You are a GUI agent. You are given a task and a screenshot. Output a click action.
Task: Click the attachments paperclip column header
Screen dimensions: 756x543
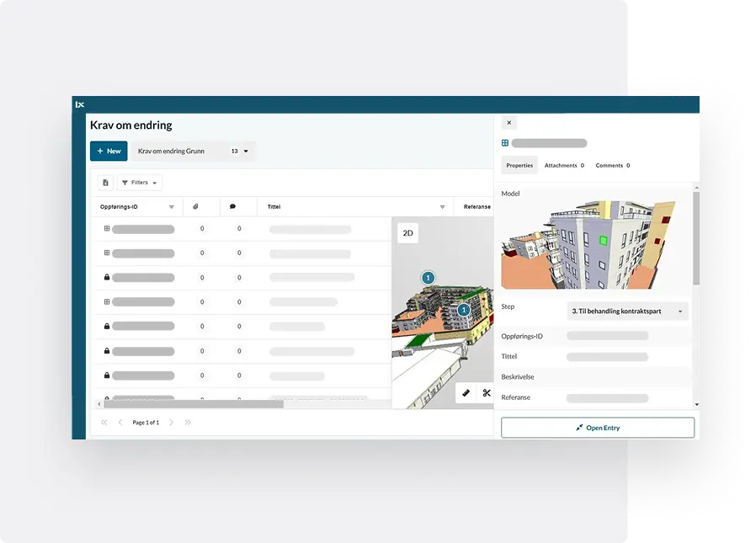(196, 206)
